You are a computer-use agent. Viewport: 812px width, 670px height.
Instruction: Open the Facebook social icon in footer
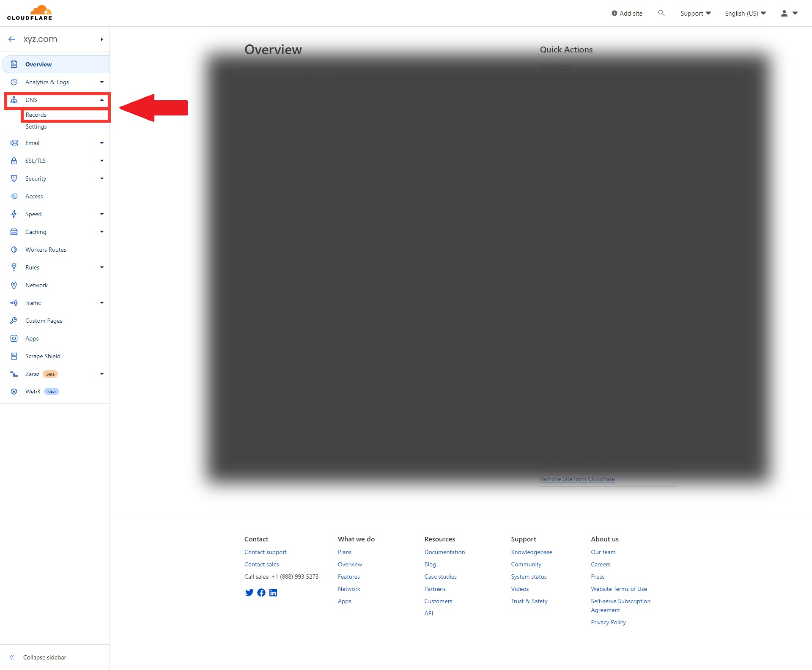click(261, 593)
